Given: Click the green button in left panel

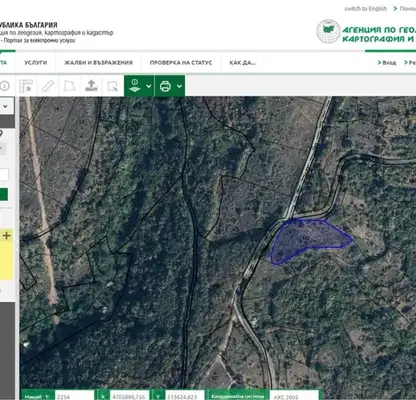Looking at the screenshot, I should pos(4,194).
